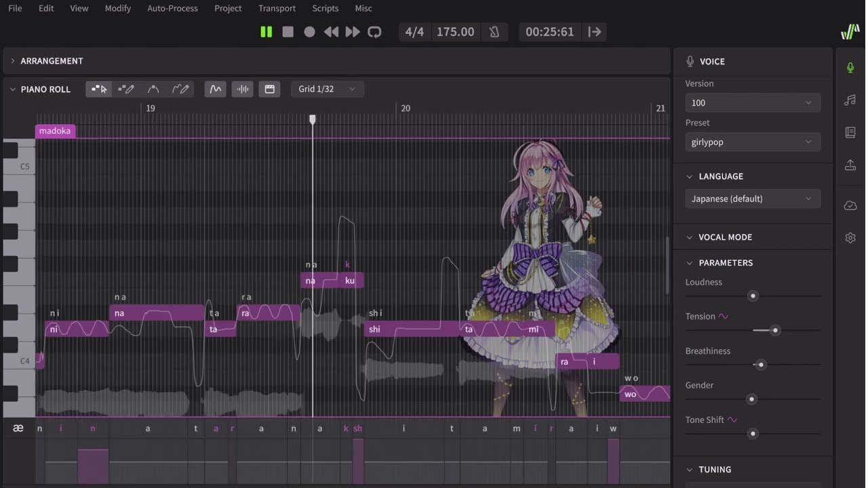Image resolution: width=868 pixels, height=488 pixels.
Task: Click the Tension automation curve icon
Action: [x=724, y=317]
